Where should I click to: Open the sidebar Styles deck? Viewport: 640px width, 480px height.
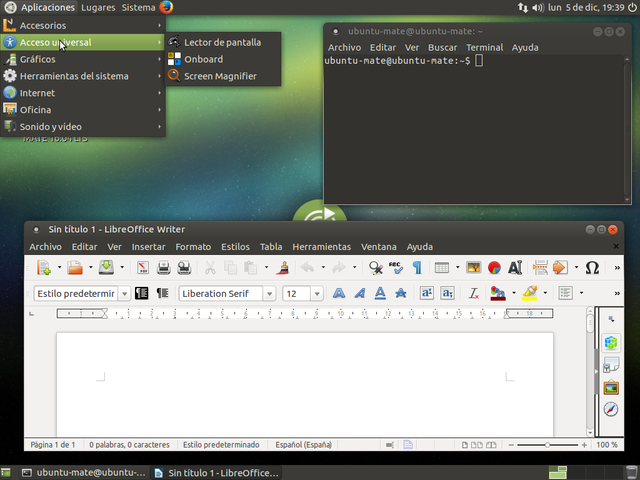point(611,364)
